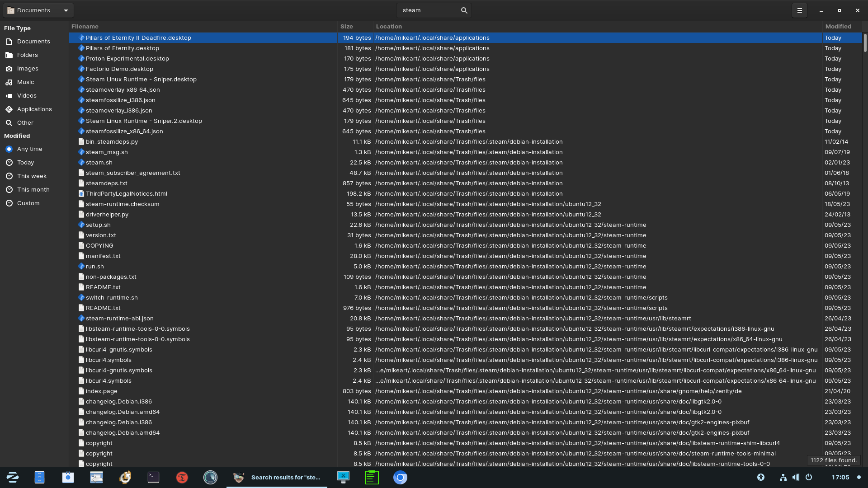Click the notification dot beside the clock
This screenshot has width=868, height=488.
click(x=859, y=477)
